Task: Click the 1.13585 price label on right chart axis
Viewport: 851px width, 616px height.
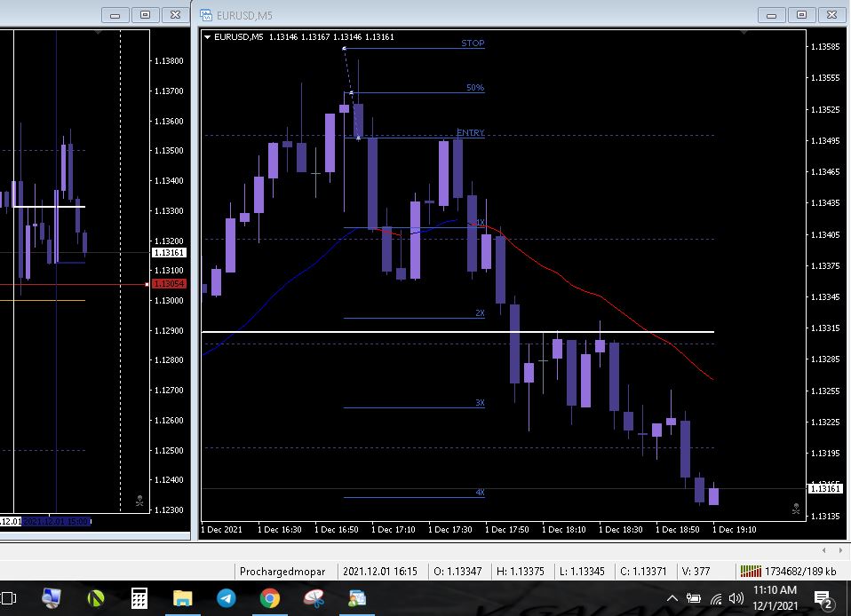Action: coord(825,47)
